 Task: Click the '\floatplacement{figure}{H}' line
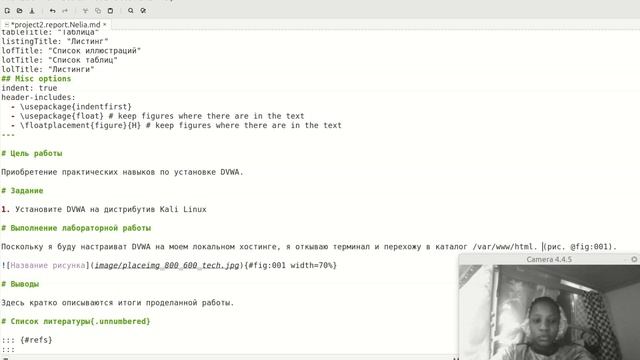tap(176, 125)
